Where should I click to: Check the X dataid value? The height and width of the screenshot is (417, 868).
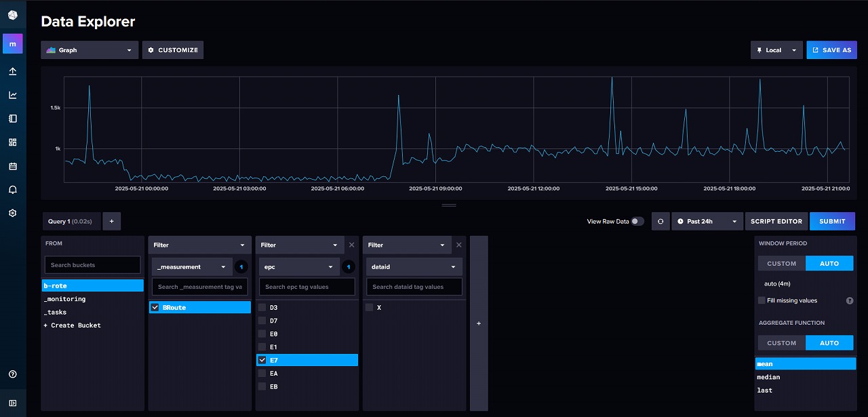click(x=370, y=307)
